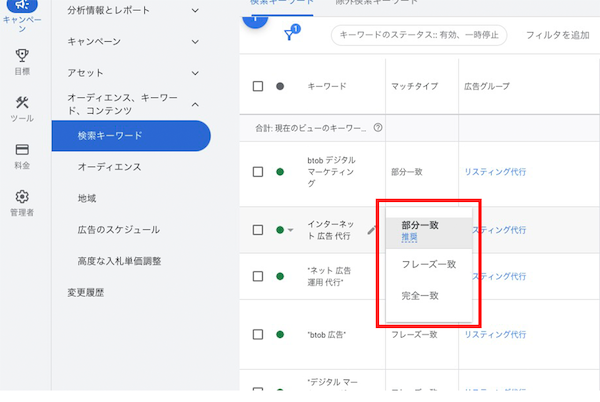Open 広告のスケジュール in the side navigation
Screen dimensions: 600x402
[118, 230]
